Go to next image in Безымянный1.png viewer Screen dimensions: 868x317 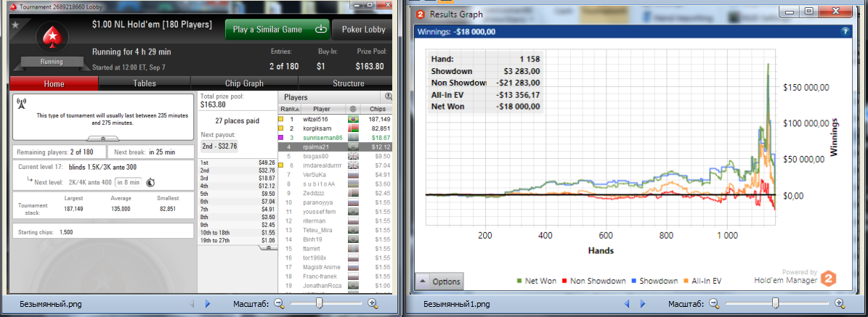pyautogui.click(x=643, y=304)
